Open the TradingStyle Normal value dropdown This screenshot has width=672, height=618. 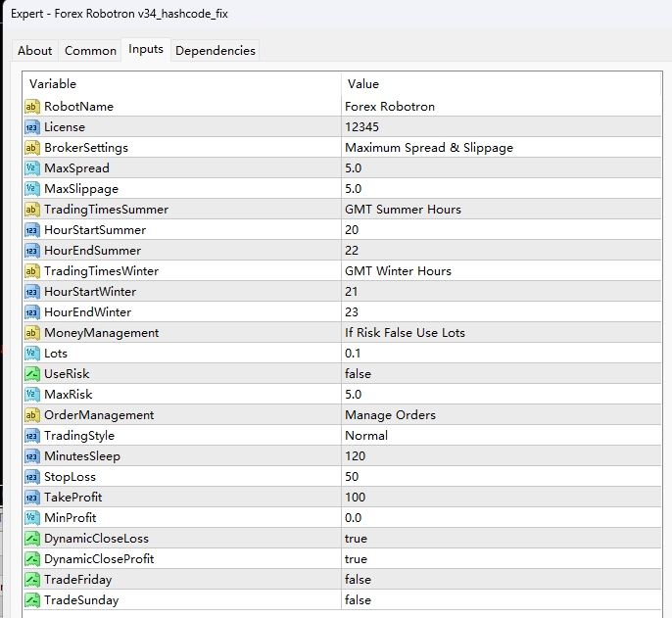click(x=500, y=435)
